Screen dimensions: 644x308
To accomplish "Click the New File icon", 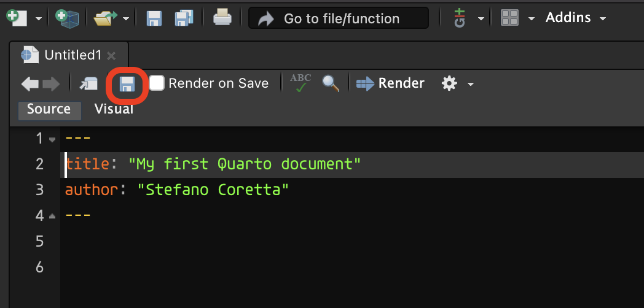I will [17, 18].
